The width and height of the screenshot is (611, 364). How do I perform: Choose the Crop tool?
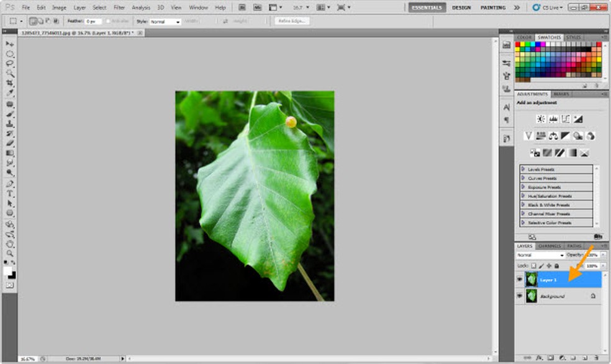click(x=10, y=82)
